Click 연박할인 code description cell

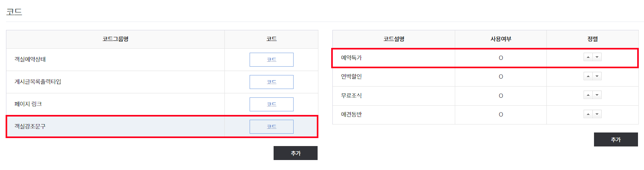click(x=351, y=77)
